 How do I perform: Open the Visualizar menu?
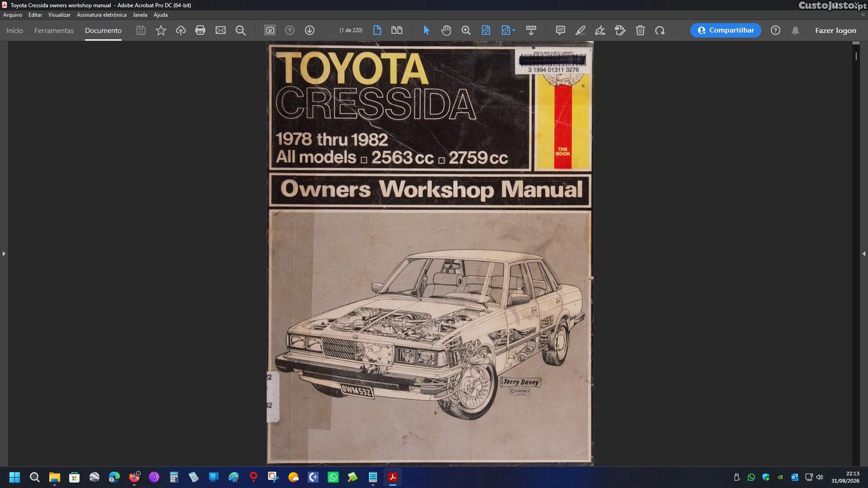coord(60,15)
